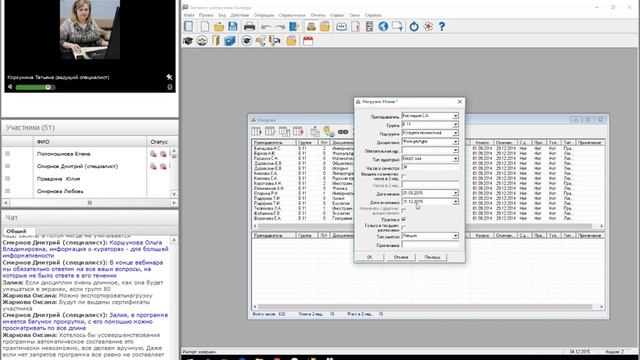
Task: Open the Окно menu
Action: point(355,15)
